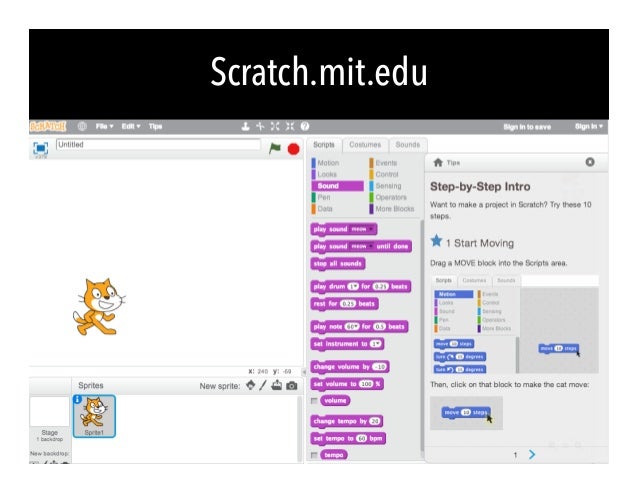Click the tempo reporter block
638x493 pixels.
click(334, 455)
